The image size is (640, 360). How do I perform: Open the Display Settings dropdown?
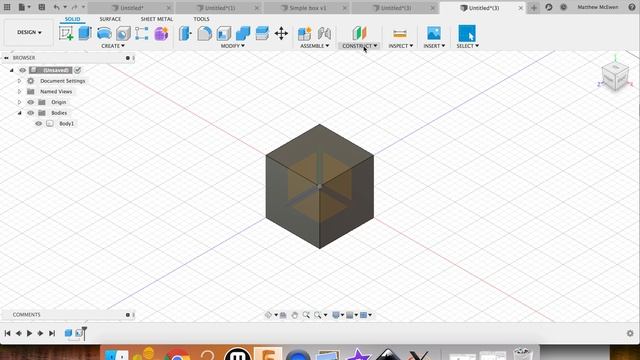[x=338, y=315]
